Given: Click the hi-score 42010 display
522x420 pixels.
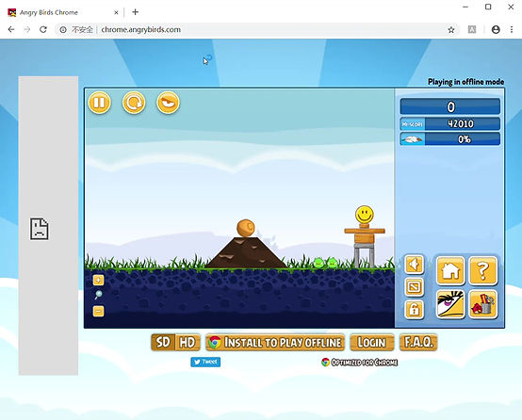Looking at the screenshot, I should coord(450,123).
